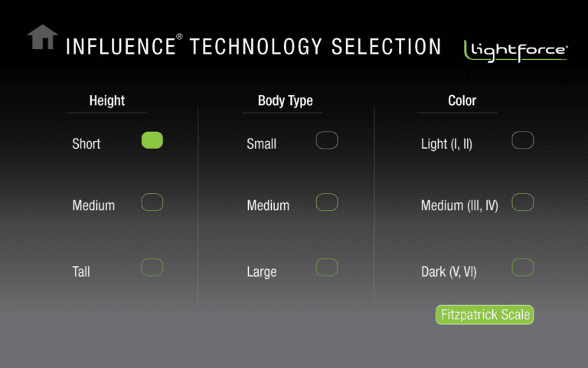Click the Color column header

(462, 100)
